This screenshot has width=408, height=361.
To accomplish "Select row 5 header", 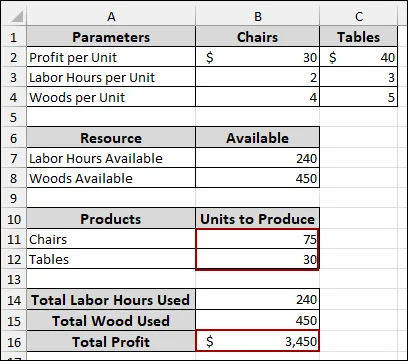I will tap(13, 117).
